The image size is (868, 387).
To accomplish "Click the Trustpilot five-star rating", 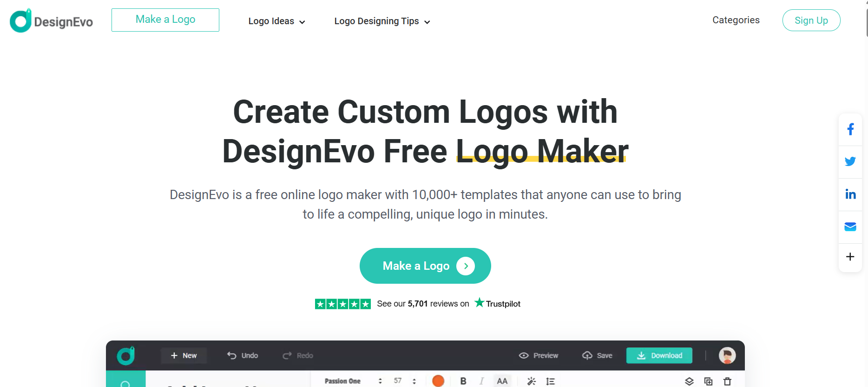I will 343,304.
